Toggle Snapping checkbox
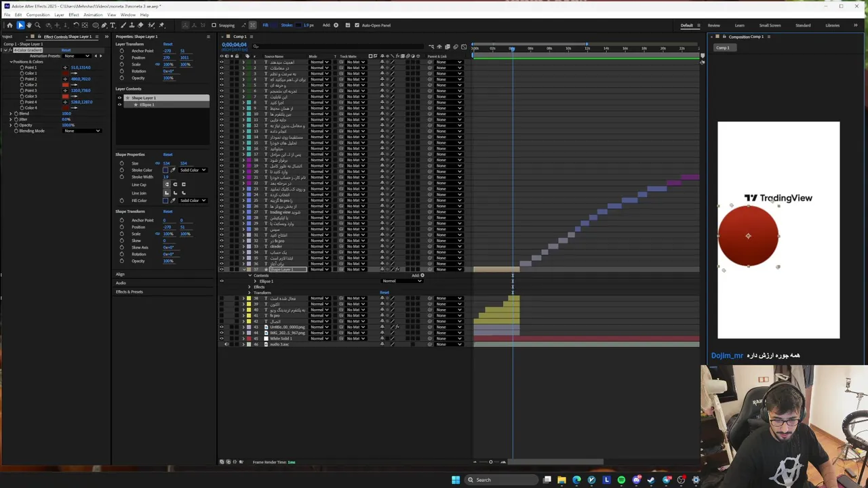Screen dimensions: 868x488 tap(214, 25)
